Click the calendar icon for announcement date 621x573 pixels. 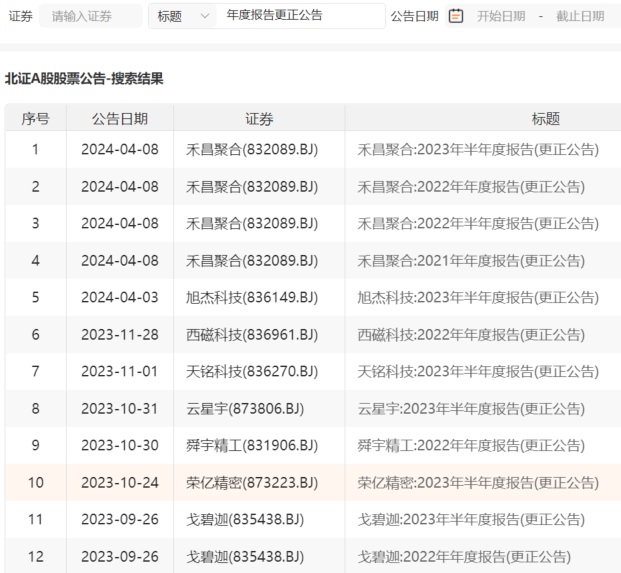coord(456,16)
